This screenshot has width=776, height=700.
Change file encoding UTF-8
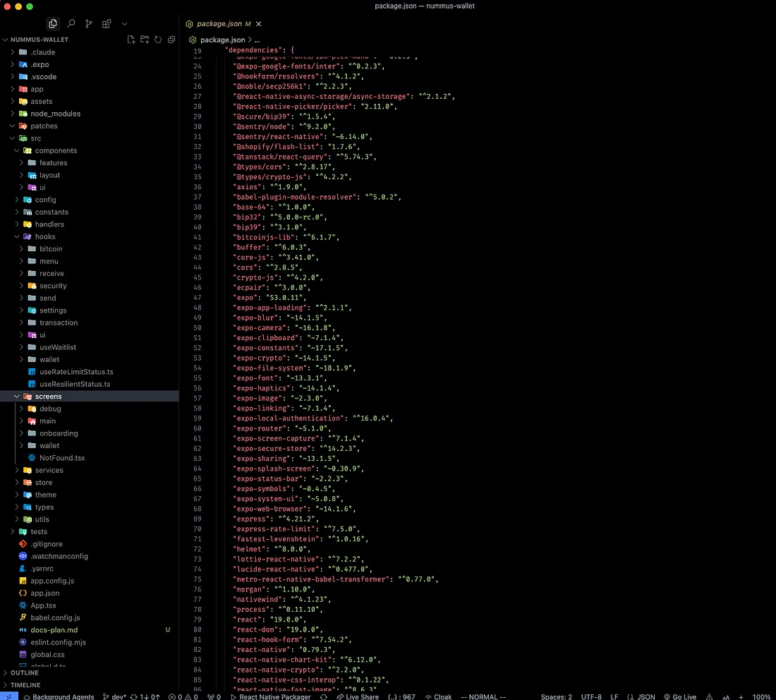point(591,696)
